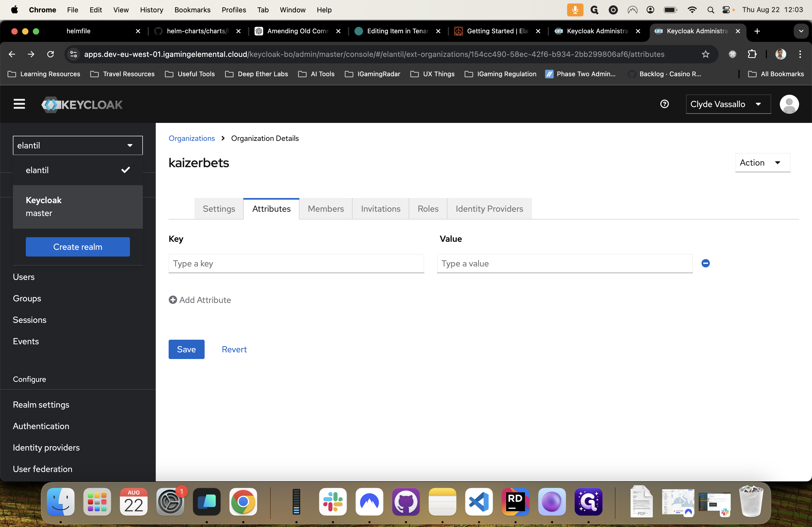Open the All Bookmarks folder
The height and width of the screenshot is (527, 812).
coord(776,74)
